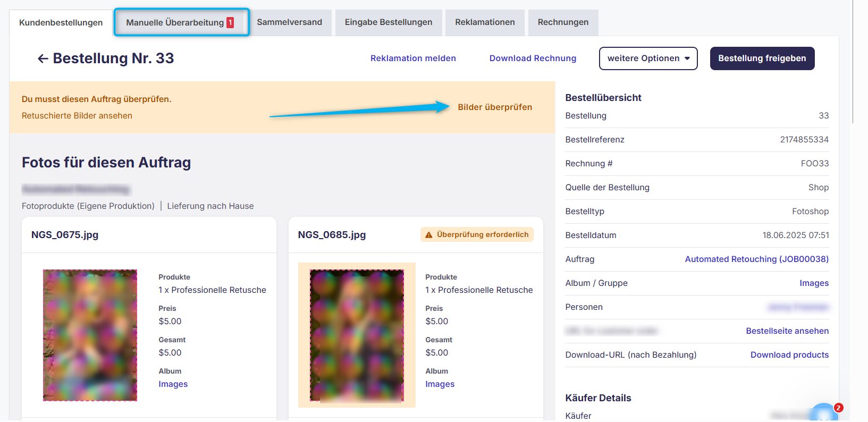This screenshot has width=868, height=422.
Task: Open Automated Retouching (JOB00038) link
Action: [x=756, y=259]
